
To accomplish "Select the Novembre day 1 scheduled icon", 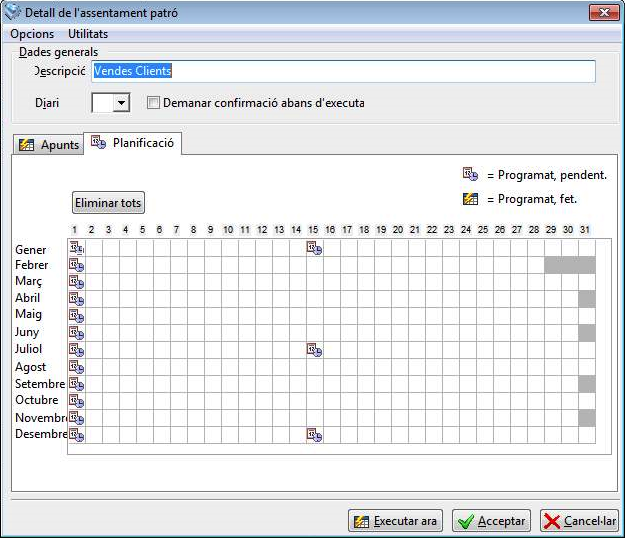I will tap(77, 418).
